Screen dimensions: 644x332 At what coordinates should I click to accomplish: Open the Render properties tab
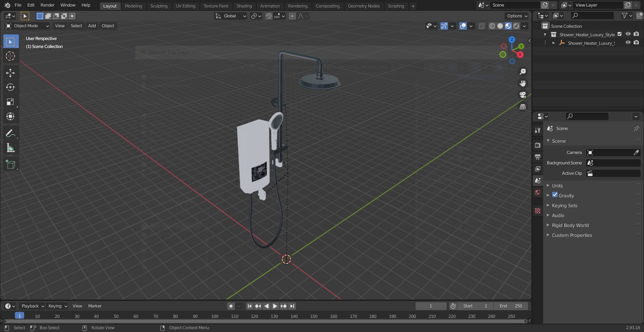click(537, 145)
